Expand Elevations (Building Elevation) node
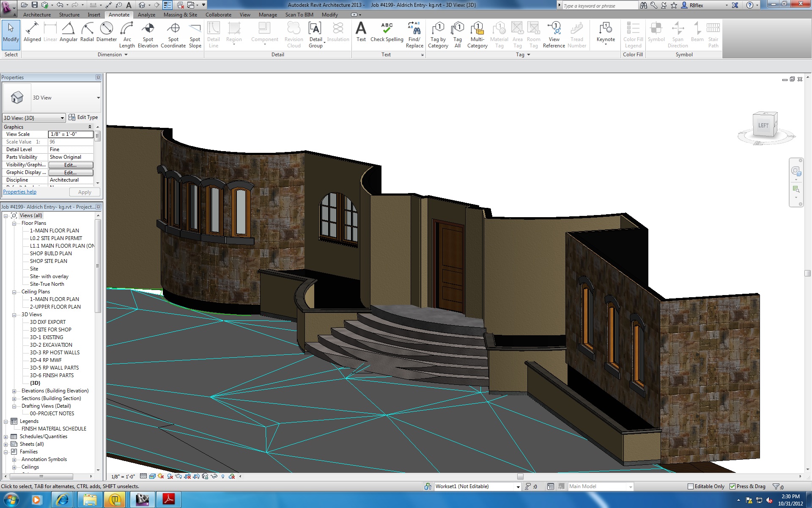Image resolution: width=812 pixels, height=508 pixels. coord(14,391)
